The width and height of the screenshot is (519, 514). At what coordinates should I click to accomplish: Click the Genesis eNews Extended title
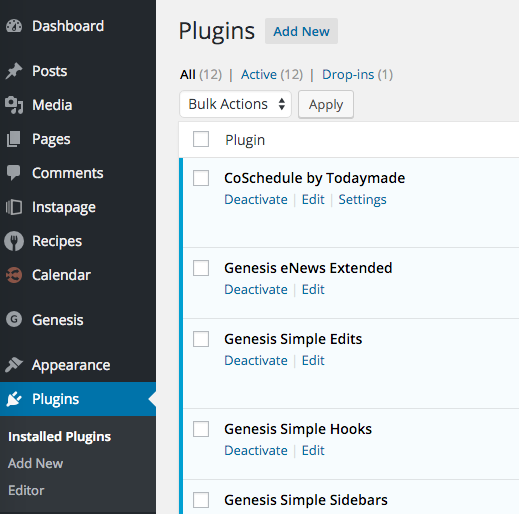click(308, 268)
